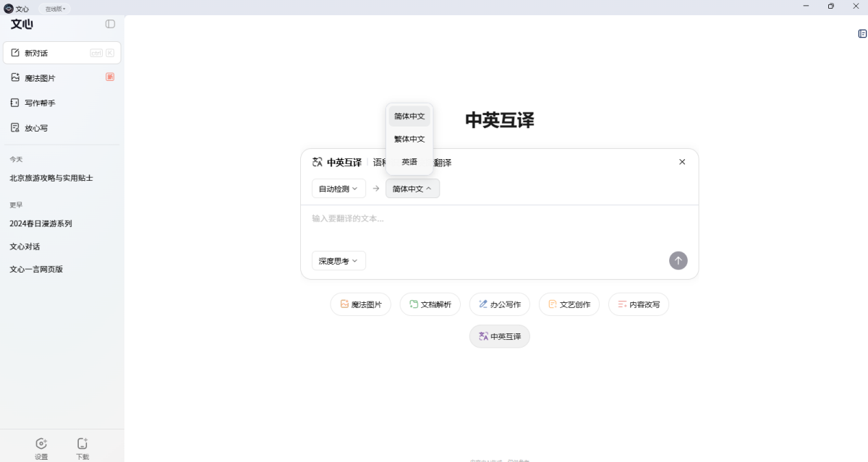Select the 办公写作 shortcut chip
868x462 pixels.
(499, 304)
